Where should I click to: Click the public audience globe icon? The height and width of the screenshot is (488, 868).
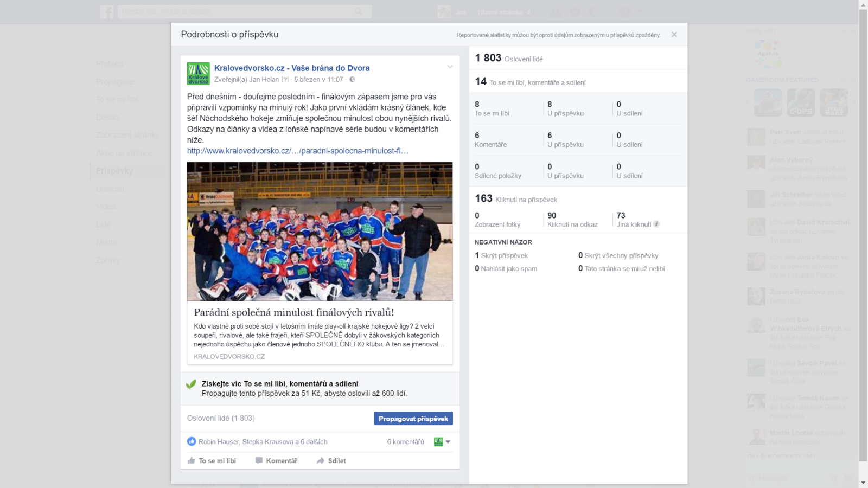pyautogui.click(x=352, y=80)
